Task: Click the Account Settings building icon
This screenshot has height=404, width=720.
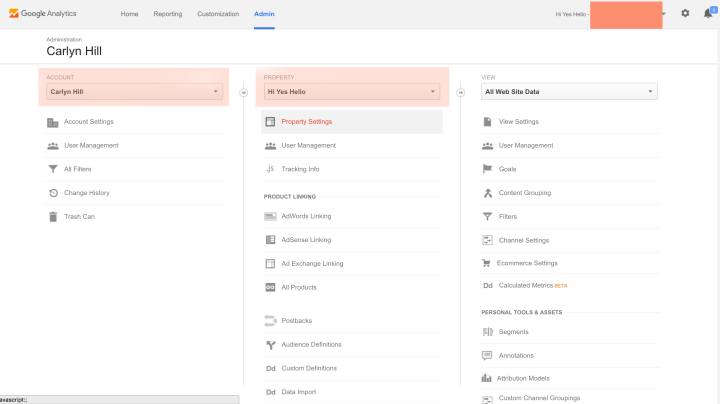Action: (x=53, y=122)
